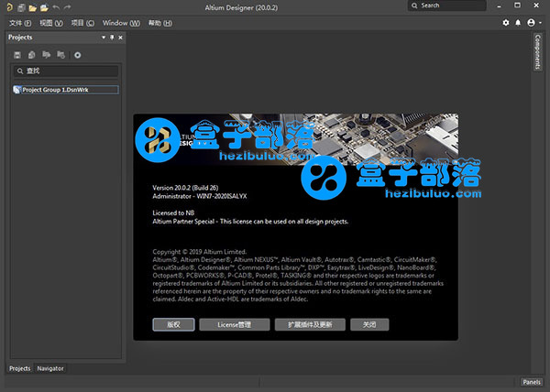Click the 扩展插件及更新 button

[310, 325]
